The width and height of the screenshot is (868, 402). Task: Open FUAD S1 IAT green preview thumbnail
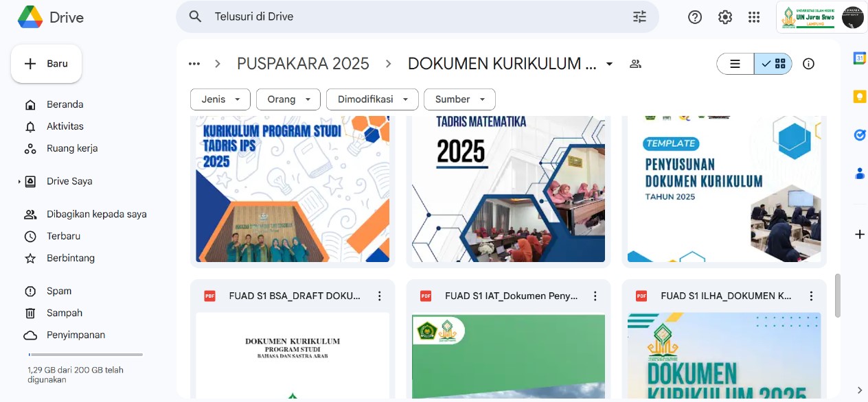(x=508, y=355)
